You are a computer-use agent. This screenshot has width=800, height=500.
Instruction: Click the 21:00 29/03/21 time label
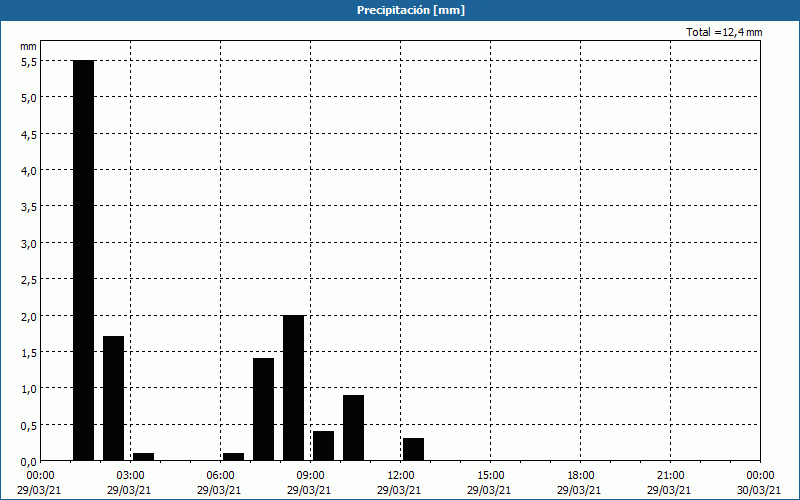tap(669, 483)
